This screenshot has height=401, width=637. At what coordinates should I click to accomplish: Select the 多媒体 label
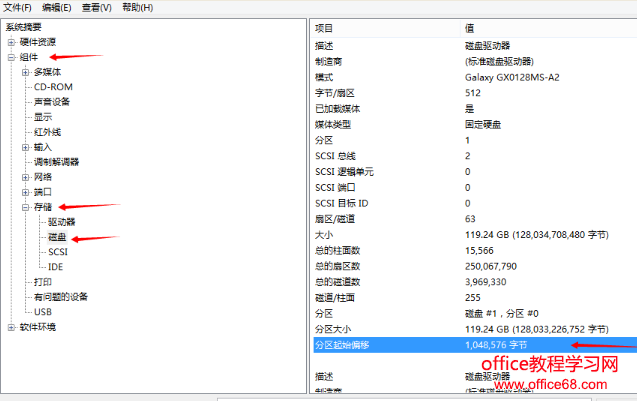(47, 72)
